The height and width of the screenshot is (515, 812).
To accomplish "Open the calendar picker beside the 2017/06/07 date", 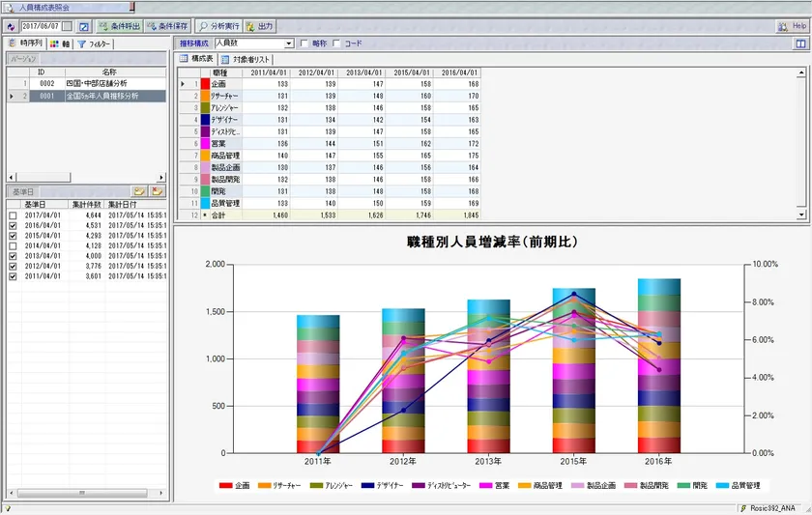I will tap(67, 26).
